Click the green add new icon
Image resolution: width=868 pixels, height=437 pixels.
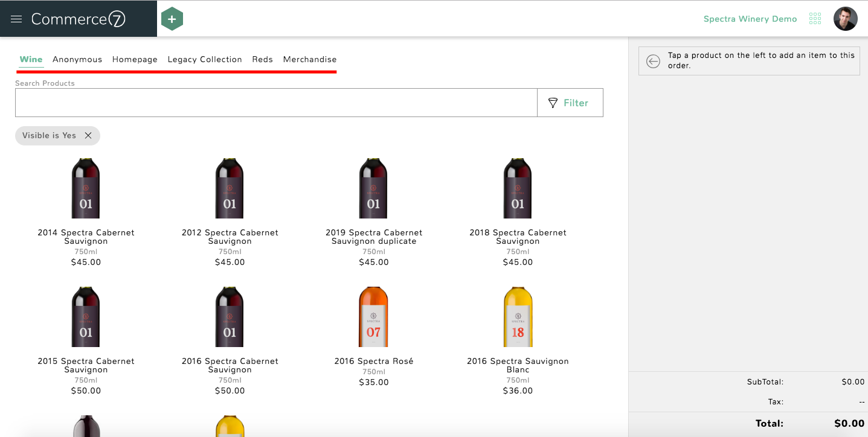click(x=172, y=19)
